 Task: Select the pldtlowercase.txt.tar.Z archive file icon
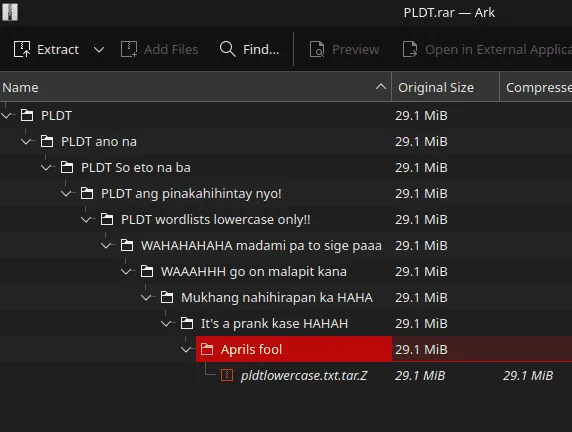click(227, 375)
